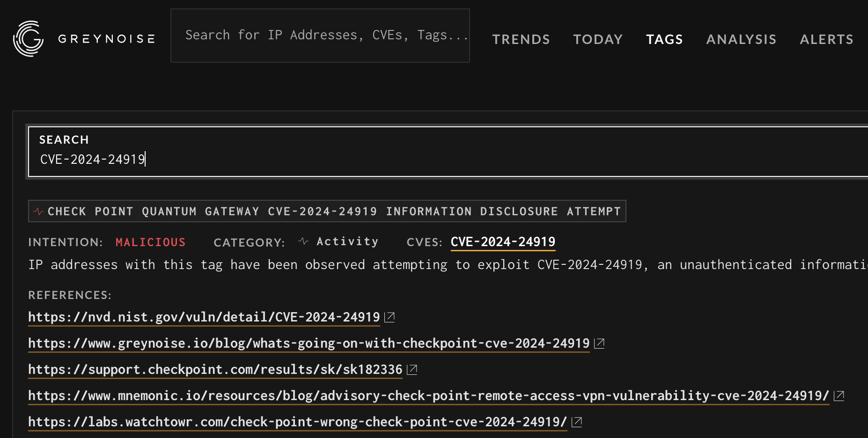Open the Trends page
The height and width of the screenshot is (438, 868).
[521, 39]
